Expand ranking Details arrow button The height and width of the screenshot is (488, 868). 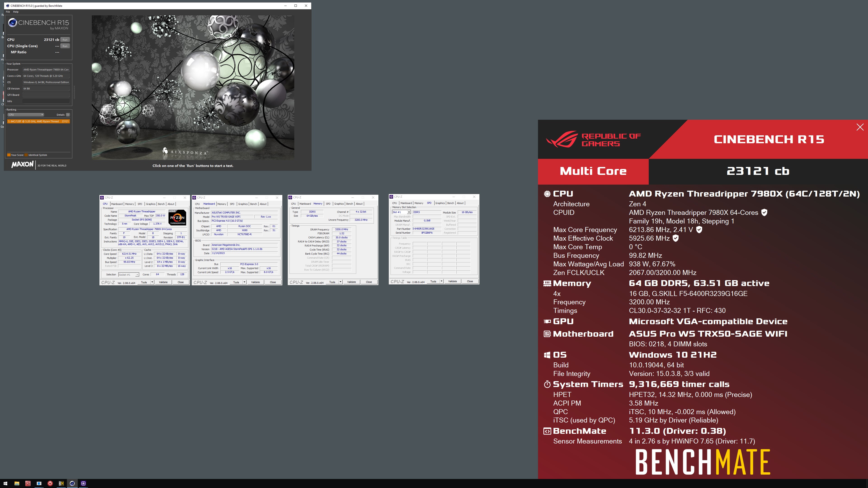click(68, 115)
